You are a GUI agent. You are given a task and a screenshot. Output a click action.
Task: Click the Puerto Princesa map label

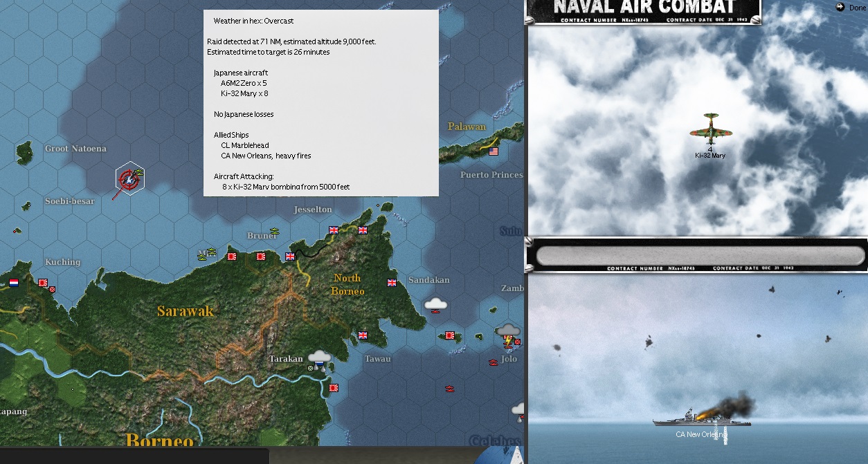click(x=492, y=175)
